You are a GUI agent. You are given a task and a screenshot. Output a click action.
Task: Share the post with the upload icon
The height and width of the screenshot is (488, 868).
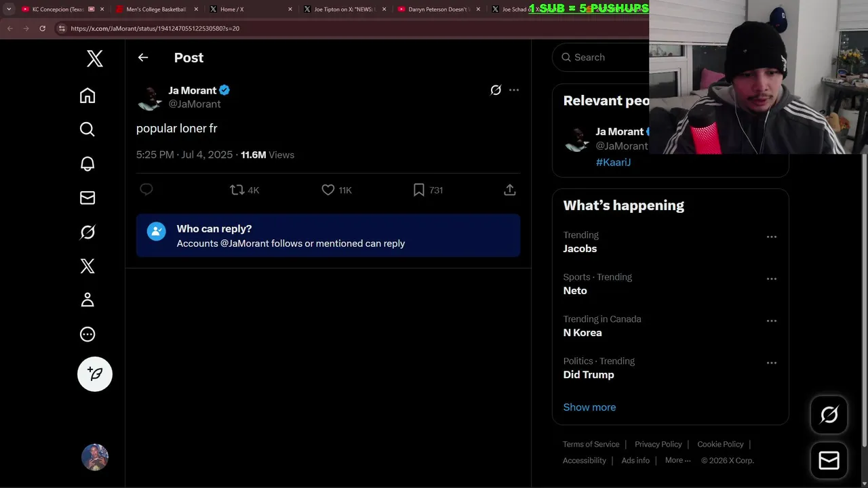(510, 190)
